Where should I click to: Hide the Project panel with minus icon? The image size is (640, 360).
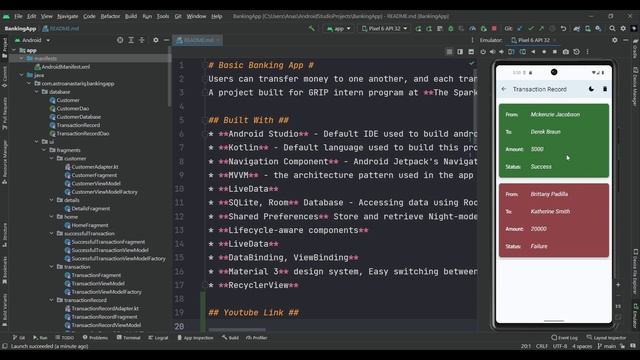click(167, 40)
